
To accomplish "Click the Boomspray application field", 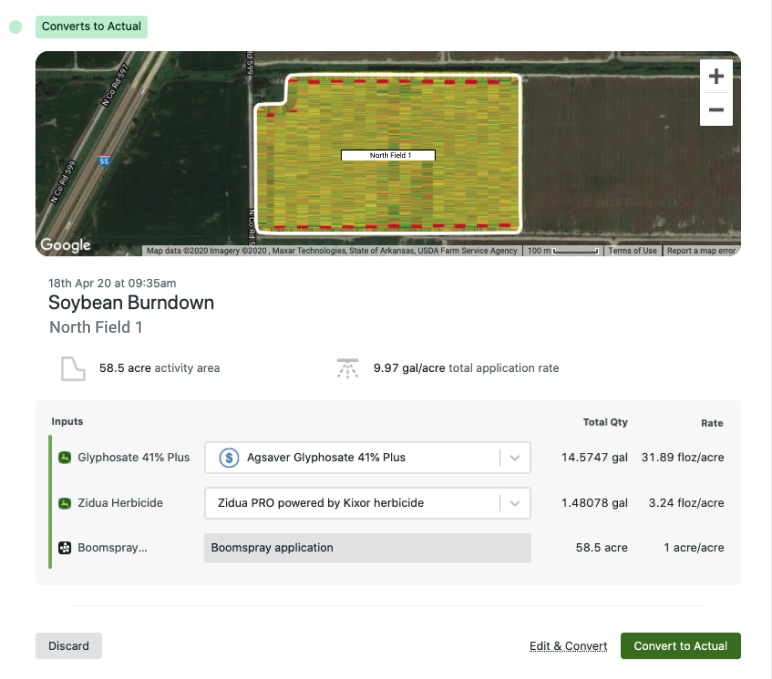I will (367, 548).
